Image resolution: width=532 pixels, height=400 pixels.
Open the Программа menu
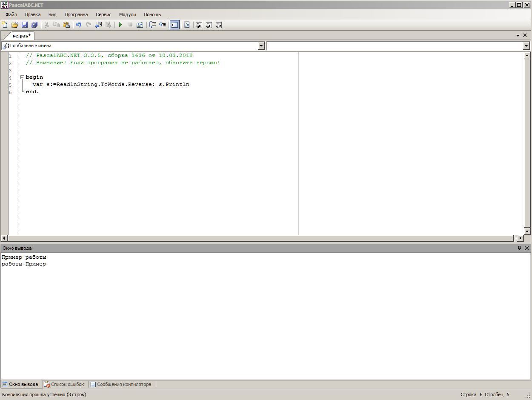(76, 14)
